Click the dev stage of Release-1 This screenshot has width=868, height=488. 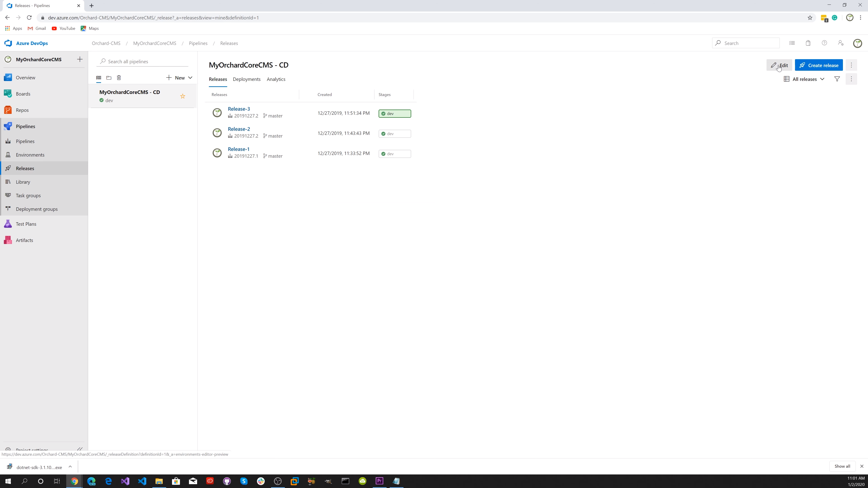coord(395,154)
